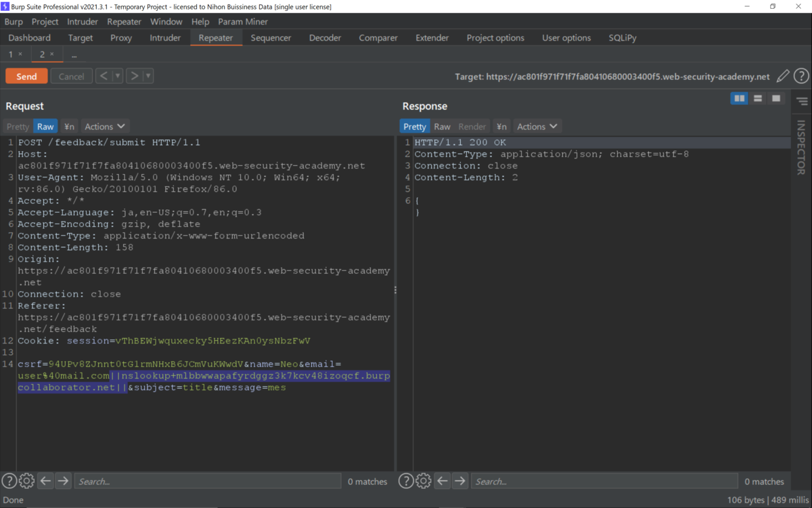Select combined tabbed layout icon

tap(776, 99)
